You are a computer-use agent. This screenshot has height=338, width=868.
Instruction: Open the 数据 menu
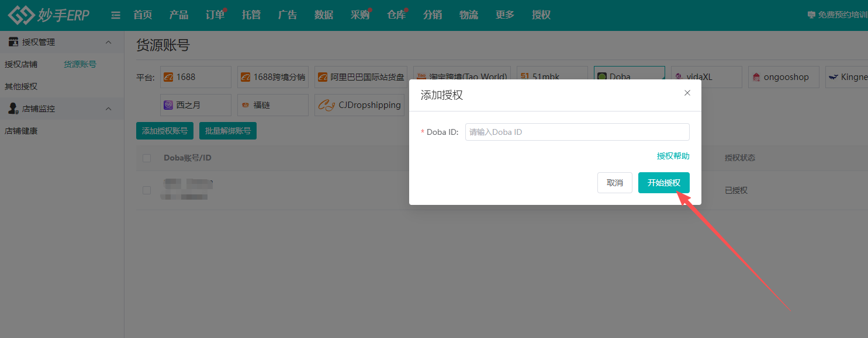(324, 15)
